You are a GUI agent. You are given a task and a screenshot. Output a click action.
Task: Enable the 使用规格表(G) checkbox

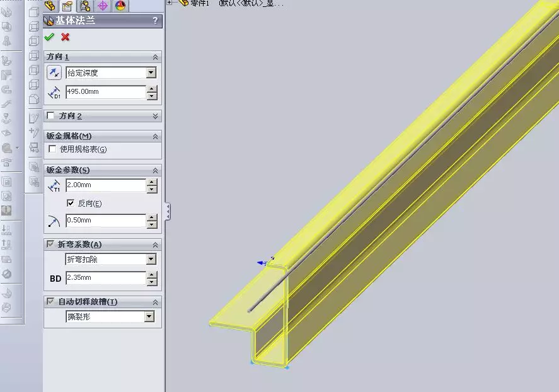[52, 149]
